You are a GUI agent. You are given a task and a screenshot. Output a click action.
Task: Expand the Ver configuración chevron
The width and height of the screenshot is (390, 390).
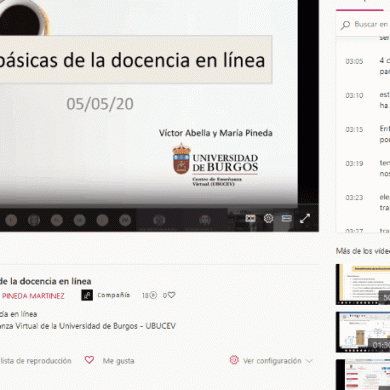(x=309, y=361)
